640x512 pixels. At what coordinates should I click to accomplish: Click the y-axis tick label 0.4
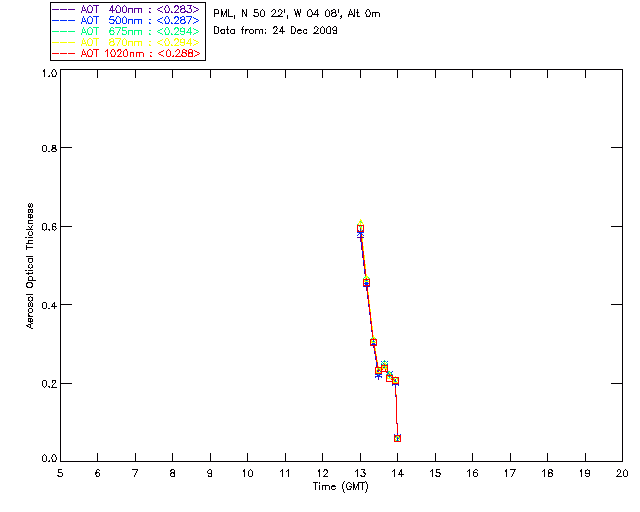tap(49, 305)
